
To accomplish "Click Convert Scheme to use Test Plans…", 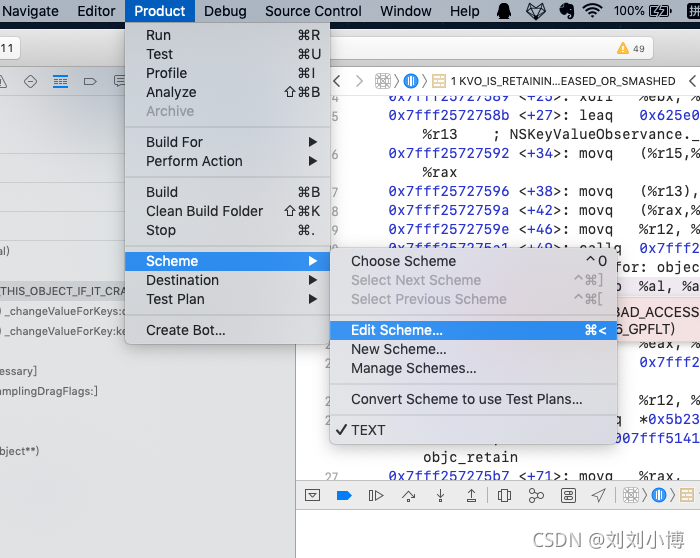I will pos(473,399).
